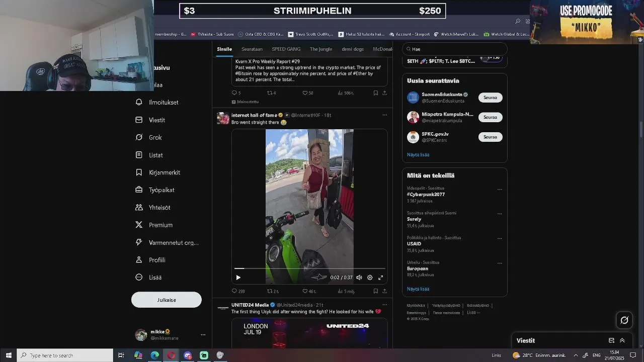
Task: Switch to Seurataan tab
Action: (252, 49)
